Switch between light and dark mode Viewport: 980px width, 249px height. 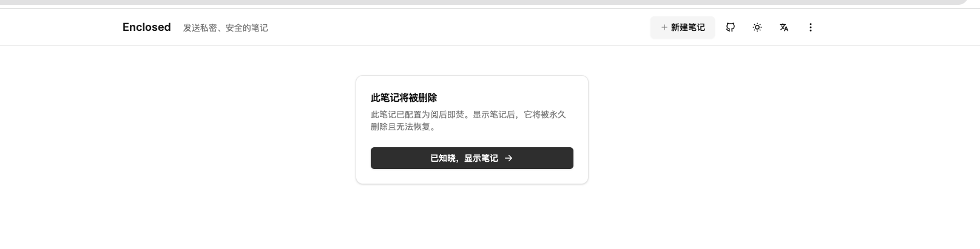click(757, 27)
